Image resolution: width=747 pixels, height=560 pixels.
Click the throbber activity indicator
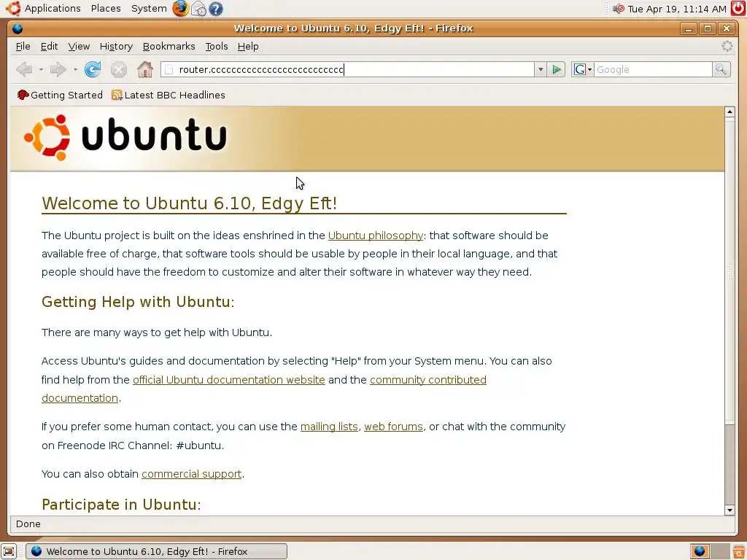(727, 46)
